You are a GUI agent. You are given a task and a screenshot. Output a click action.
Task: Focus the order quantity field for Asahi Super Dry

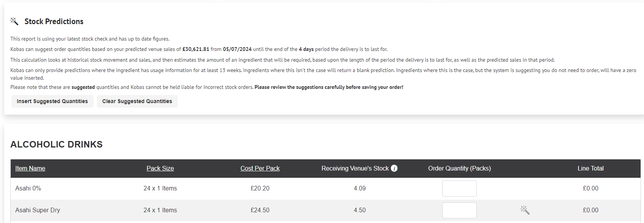(459, 210)
